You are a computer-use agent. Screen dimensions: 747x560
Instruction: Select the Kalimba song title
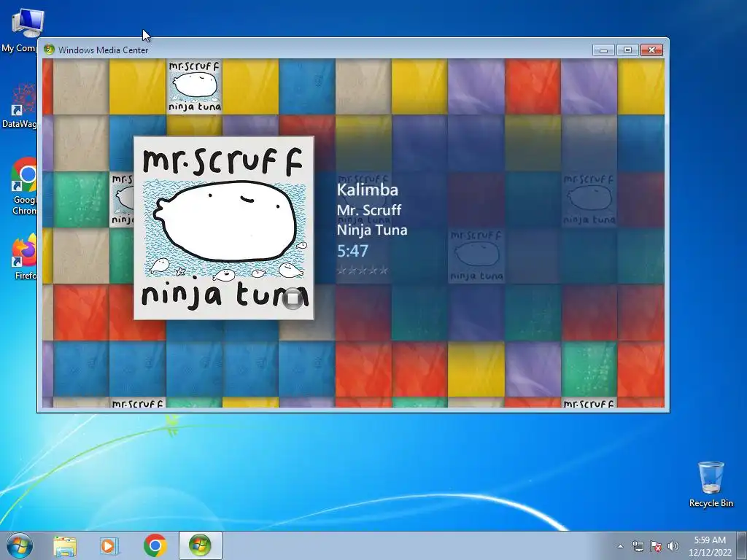click(x=368, y=190)
